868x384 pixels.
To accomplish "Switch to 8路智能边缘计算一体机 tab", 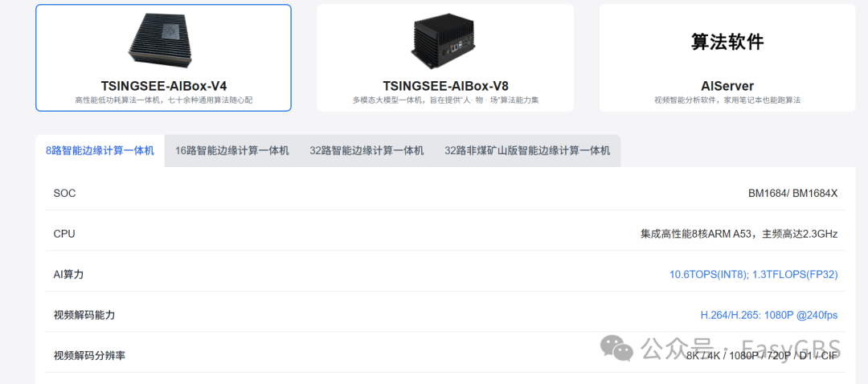I will pyautogui.click(x=100, y=150).
